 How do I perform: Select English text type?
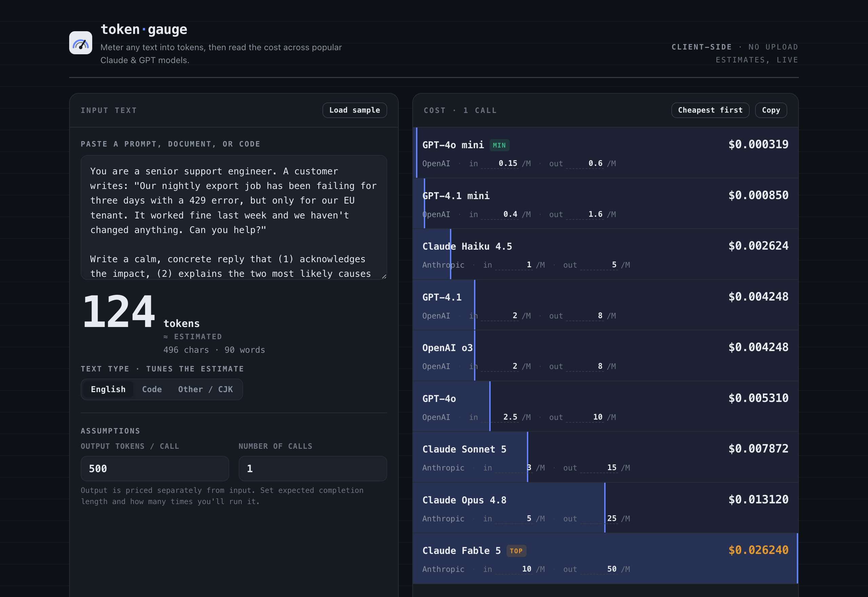pos(108,389)
